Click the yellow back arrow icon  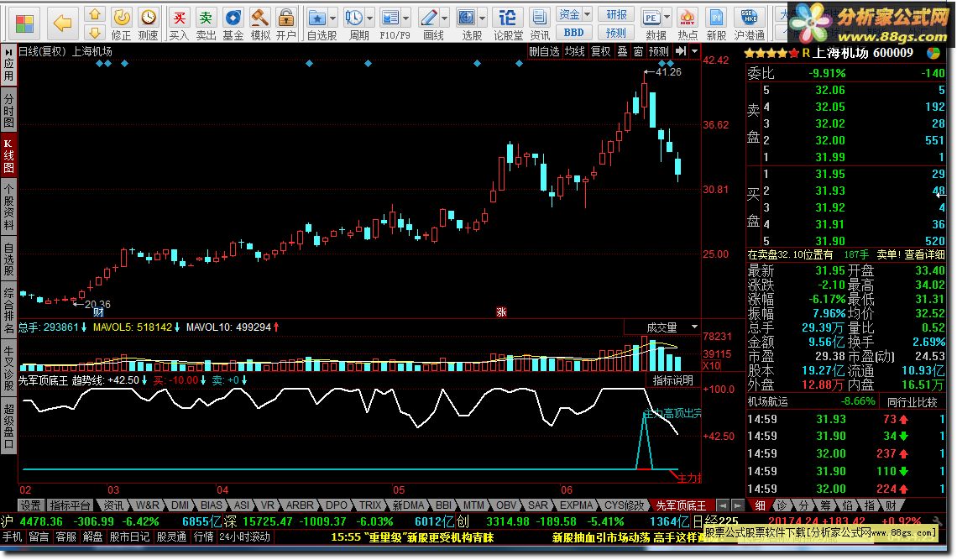[x=62, y=24]
